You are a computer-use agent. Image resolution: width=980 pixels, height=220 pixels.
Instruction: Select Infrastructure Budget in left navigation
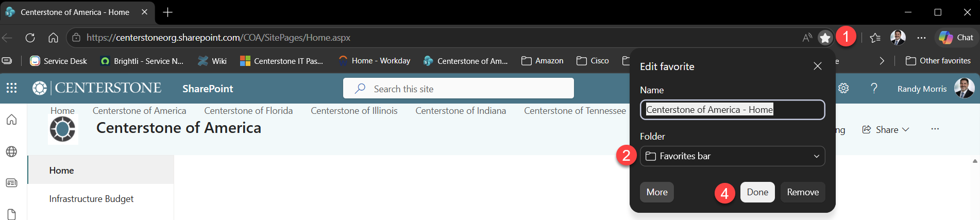(91, 199)
